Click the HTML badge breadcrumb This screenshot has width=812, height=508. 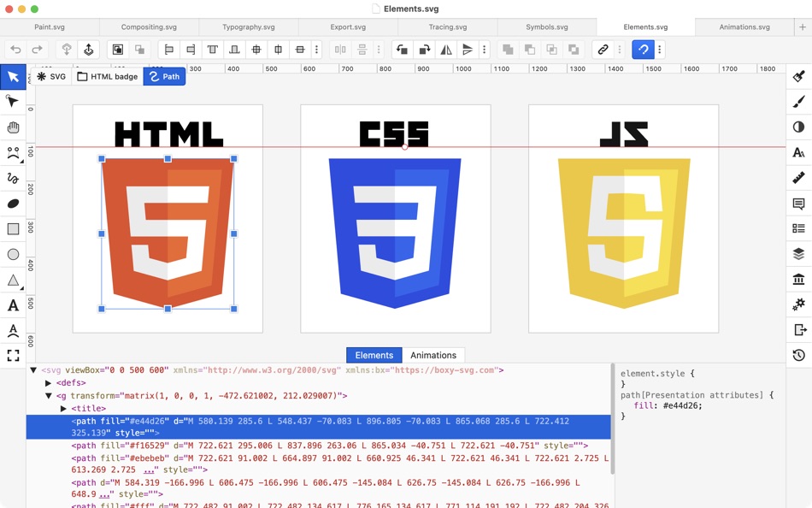[107, 77]
